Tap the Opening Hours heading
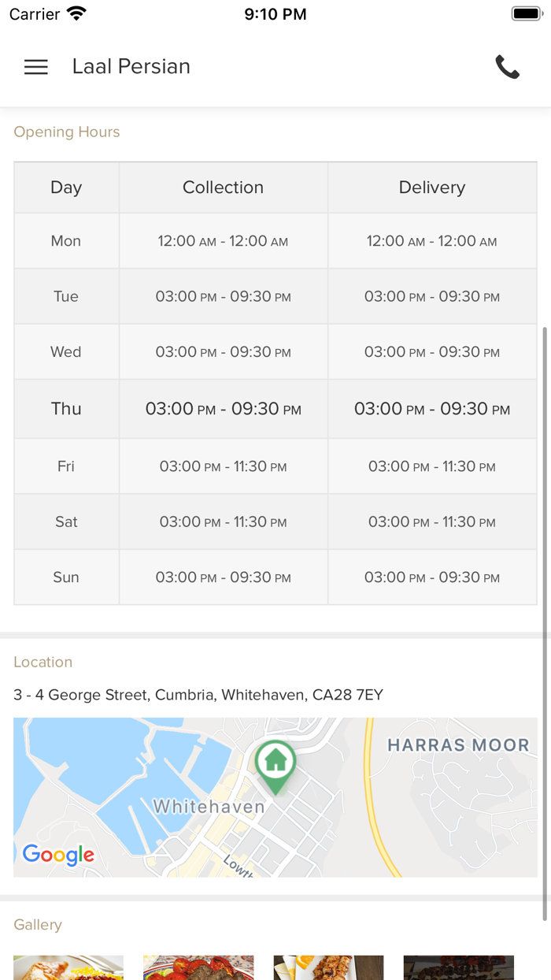 coord(67,132)
